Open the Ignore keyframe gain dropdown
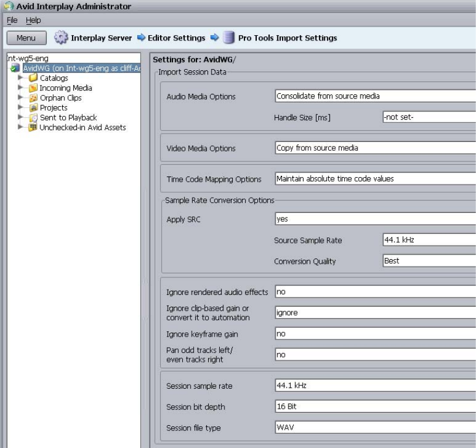 pyautogui.click(x=375, y=334)
